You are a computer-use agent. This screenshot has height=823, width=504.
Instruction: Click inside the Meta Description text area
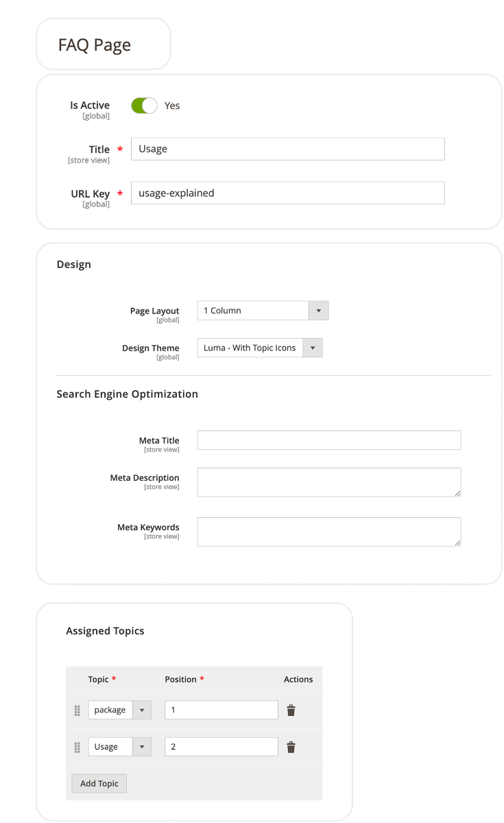[328, 481]
